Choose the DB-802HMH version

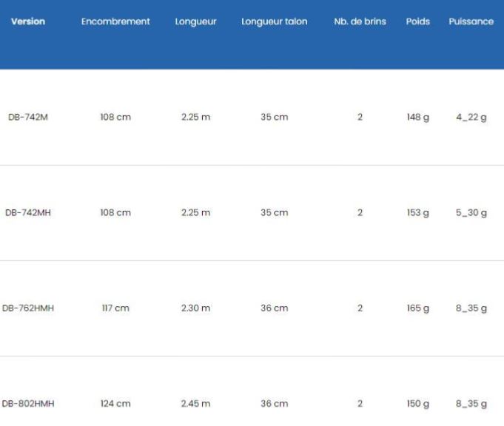[x=28, y=404]
